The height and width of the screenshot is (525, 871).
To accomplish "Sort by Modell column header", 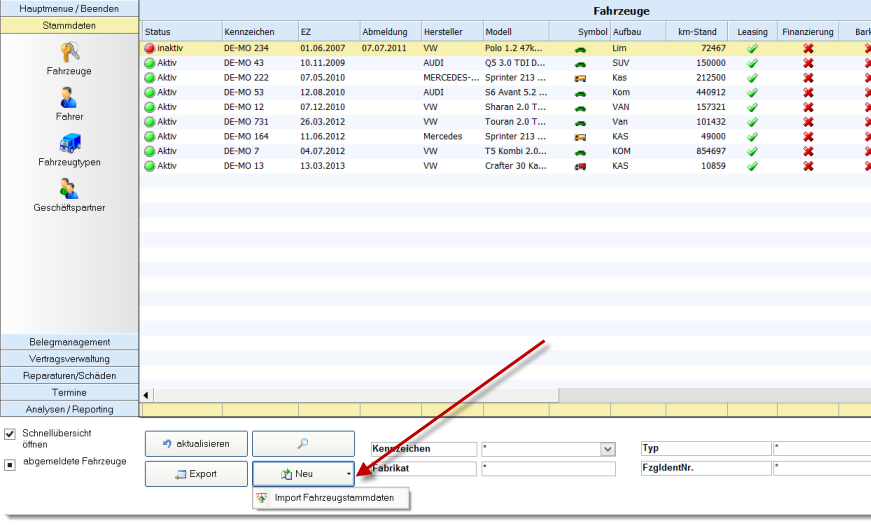I will tap(516, 32).
